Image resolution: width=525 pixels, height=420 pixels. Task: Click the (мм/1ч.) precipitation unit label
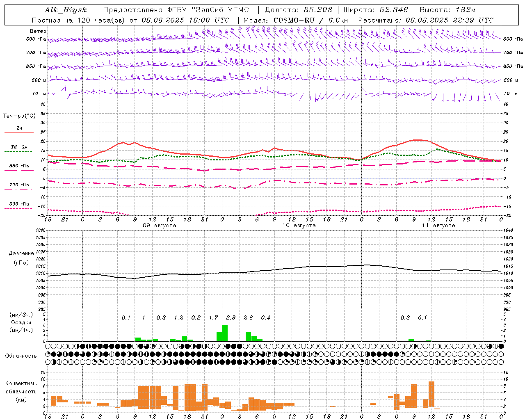click(x=21, y=330)
